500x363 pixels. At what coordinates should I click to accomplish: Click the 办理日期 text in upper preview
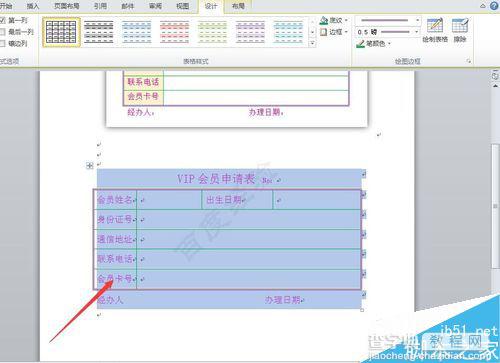pyautogui.click(x=265, y=112)
